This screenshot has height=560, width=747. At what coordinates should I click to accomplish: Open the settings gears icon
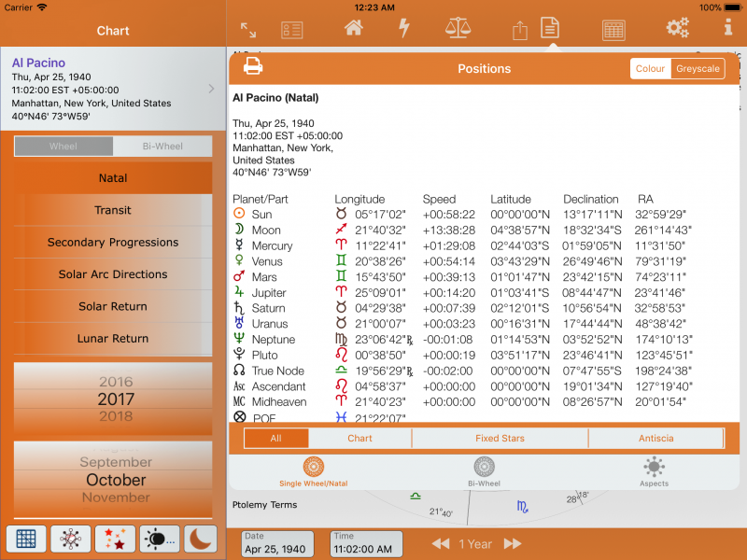pyautogui.click(x=677, y=28)
